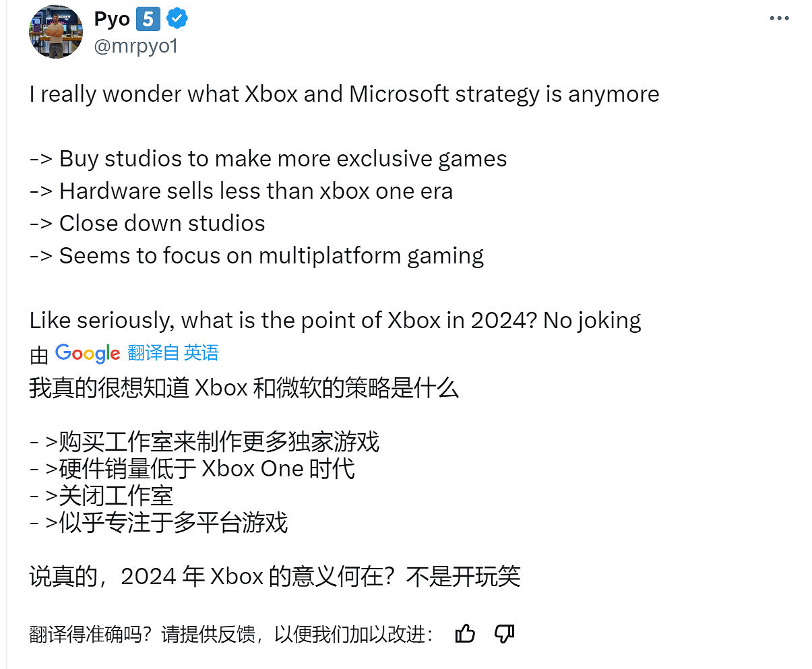Give thumbs down on translation accuracy
The height and width of the screenshot is (669, 812).
[505, 634]
